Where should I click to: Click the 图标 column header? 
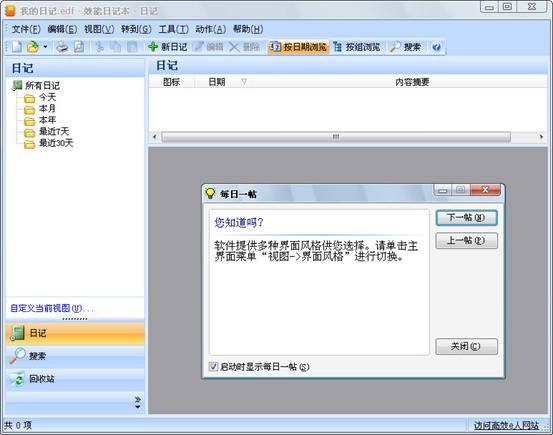[x=171, y=82]
